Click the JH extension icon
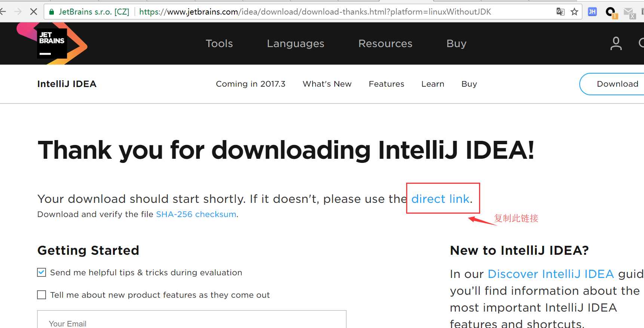Image resolution: width=644 pixels, height=328 pixels. [x=592, y=12]
